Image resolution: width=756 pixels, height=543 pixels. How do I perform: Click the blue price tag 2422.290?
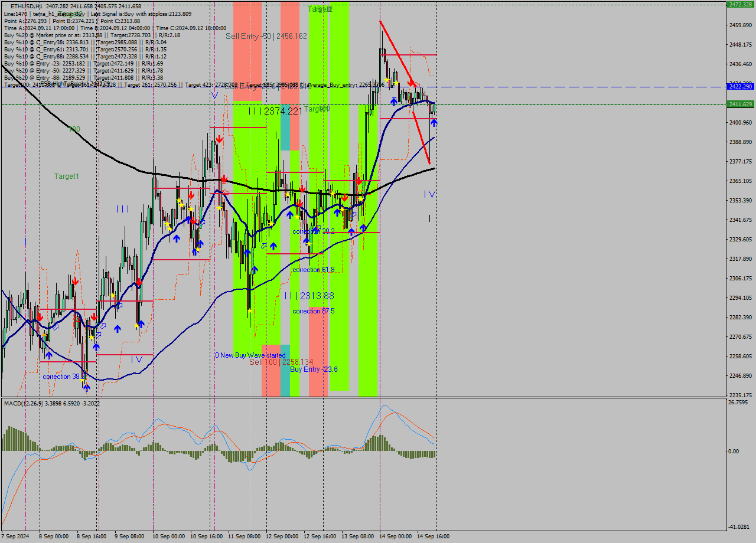tap(740, 86)
